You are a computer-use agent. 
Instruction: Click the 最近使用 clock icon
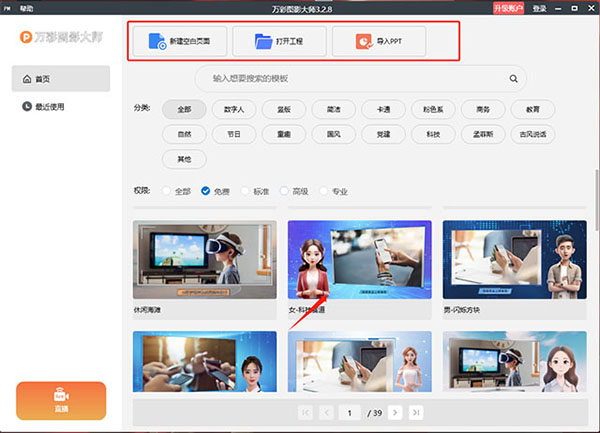click(24, 106)
